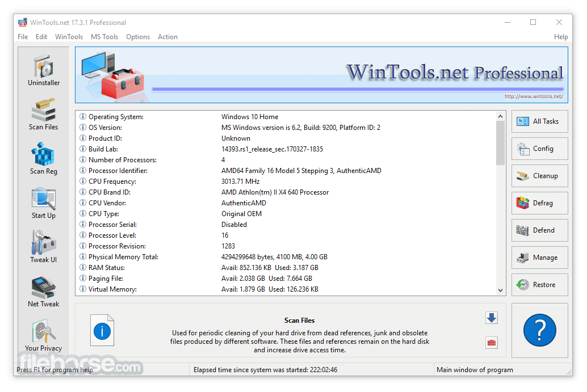Click info icon beside Physical Memory Total
The height and width of the screenshot is (392, 587).
(x=83, y=257)
